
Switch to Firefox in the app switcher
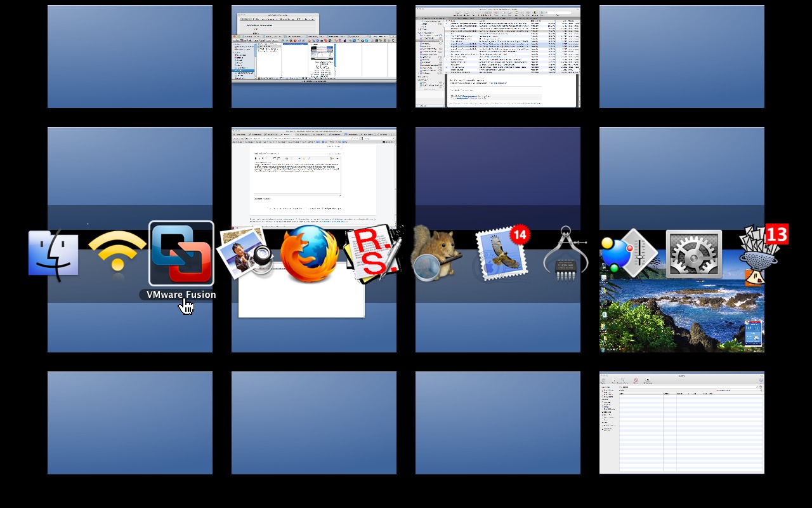point(309,255)
